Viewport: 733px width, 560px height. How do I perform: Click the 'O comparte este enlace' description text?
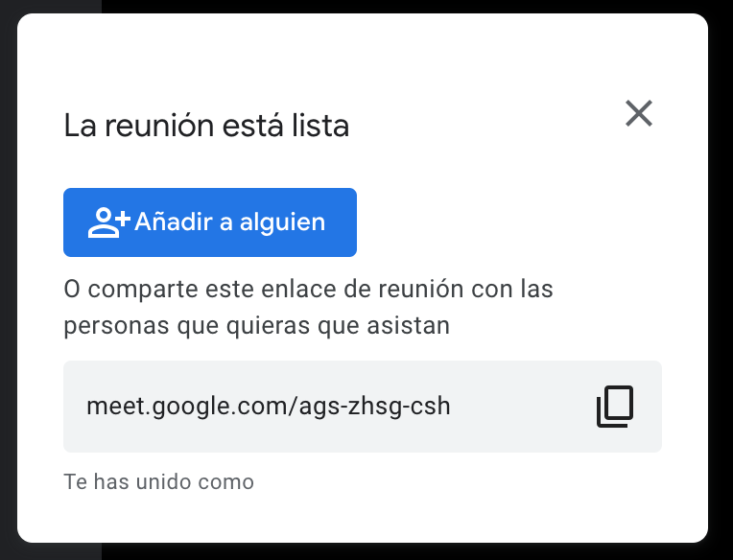(308, 307)
